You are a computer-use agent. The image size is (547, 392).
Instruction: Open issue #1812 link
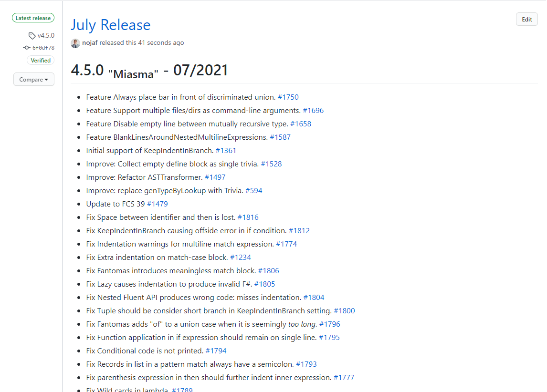(299, 231)
